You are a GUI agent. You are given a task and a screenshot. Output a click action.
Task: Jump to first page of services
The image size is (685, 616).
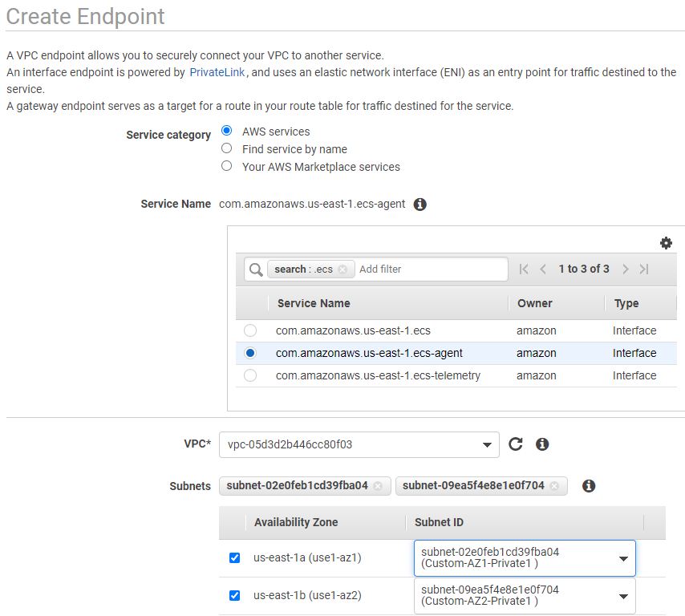524,269
